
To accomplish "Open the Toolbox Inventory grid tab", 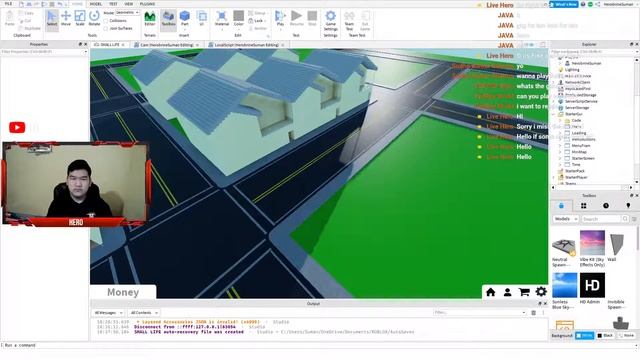I will (584, 206).
